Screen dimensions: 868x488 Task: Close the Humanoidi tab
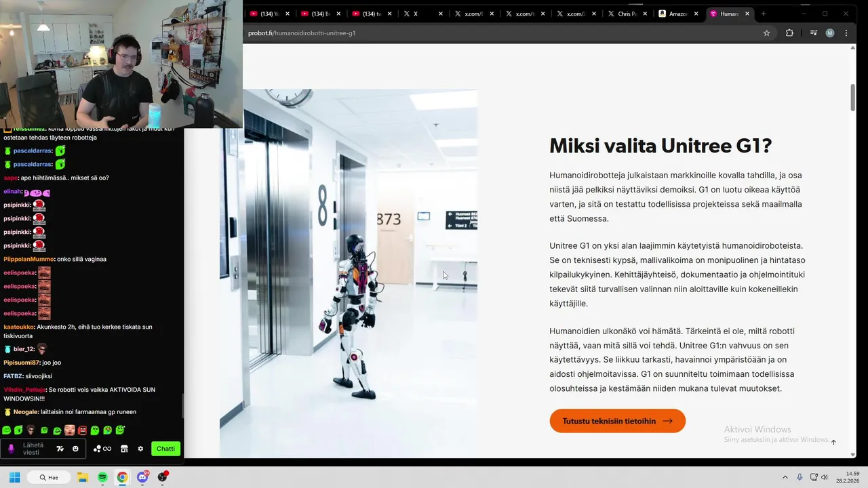click(747, 14)
